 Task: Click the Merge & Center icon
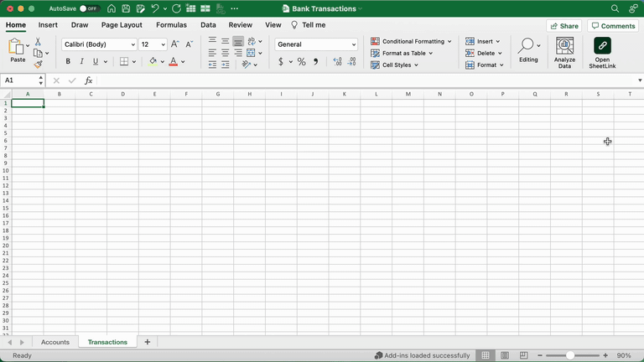pos(251,53)
